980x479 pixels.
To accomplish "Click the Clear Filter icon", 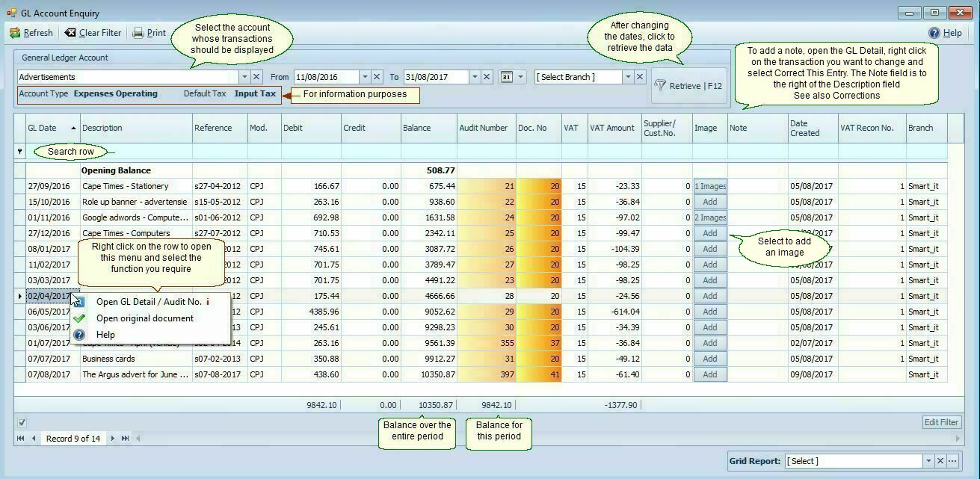I will [x=70, y=33].
